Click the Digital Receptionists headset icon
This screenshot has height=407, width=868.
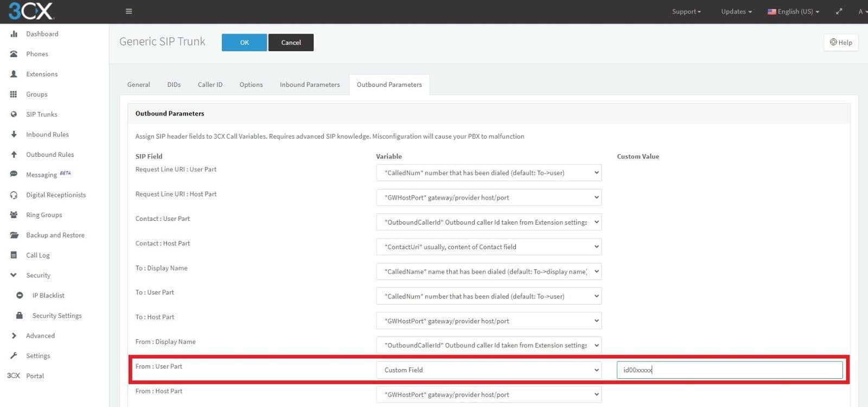click(x=14, y=195)
